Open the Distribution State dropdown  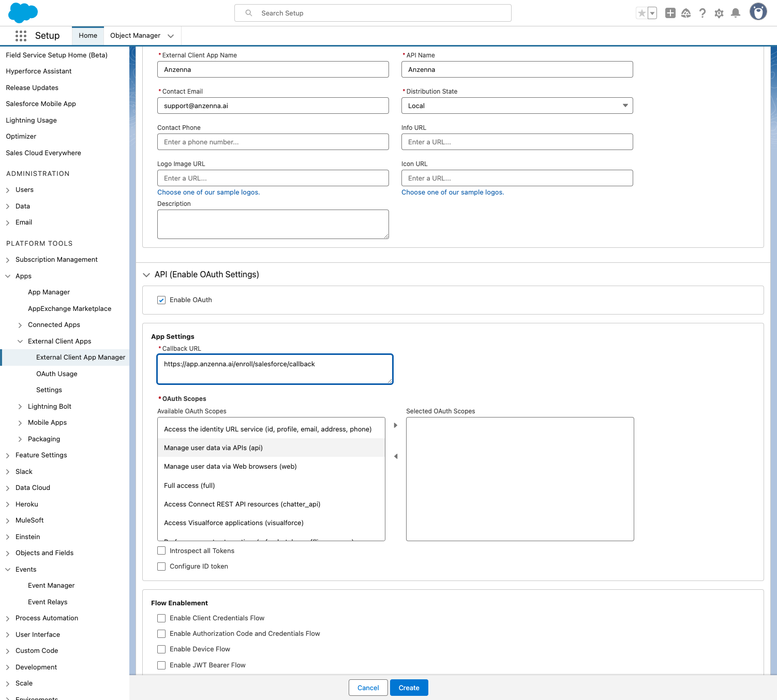tap(517, 106)
